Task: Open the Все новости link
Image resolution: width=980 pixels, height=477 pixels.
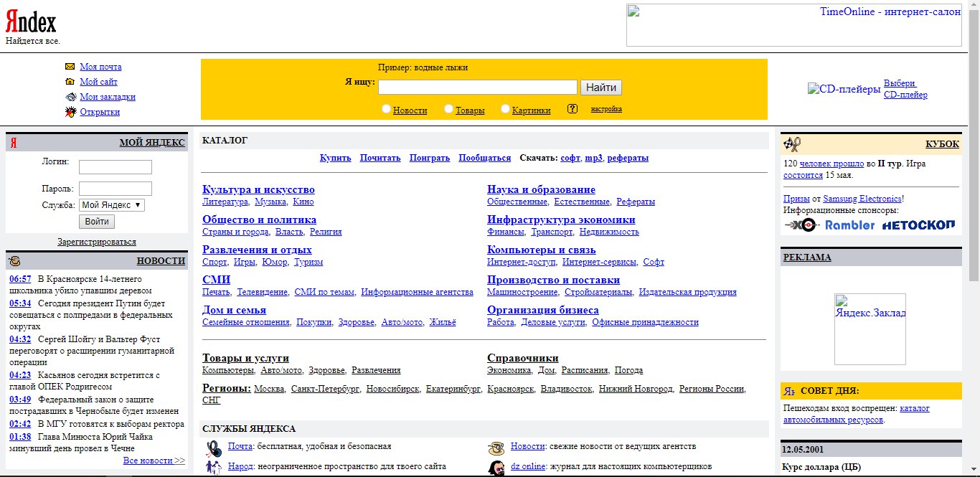Action: click(x=154, y=461)
